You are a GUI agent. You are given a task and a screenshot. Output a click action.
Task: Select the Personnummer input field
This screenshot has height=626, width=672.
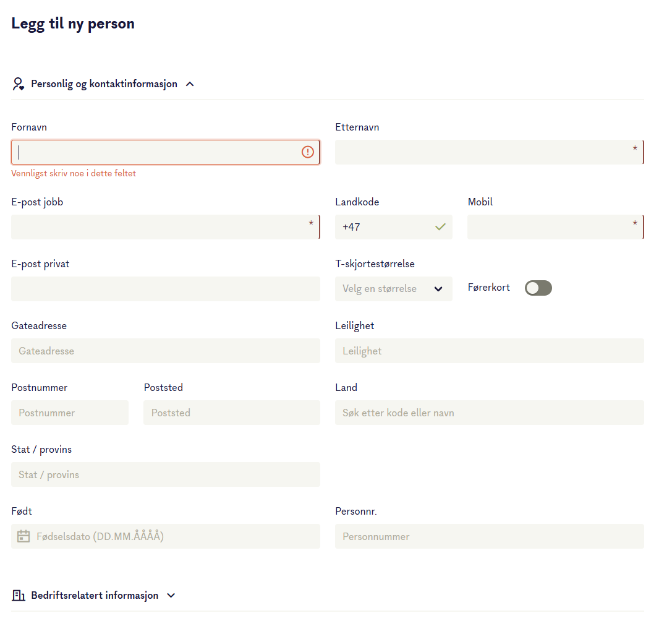[x=490, y=536]
